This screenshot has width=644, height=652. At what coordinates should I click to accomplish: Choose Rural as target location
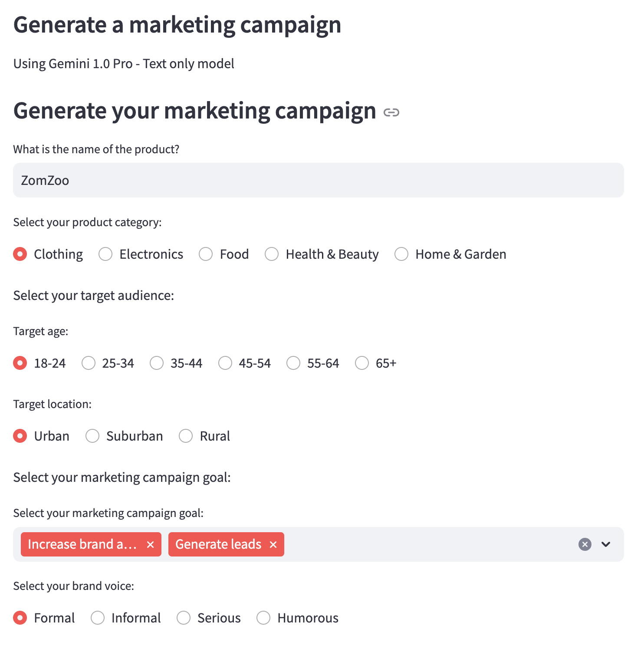186,436
